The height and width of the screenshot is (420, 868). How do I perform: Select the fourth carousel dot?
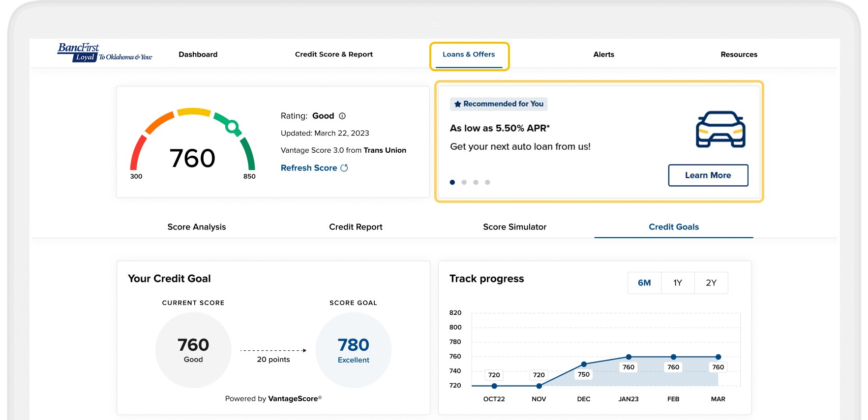(487, 182)
